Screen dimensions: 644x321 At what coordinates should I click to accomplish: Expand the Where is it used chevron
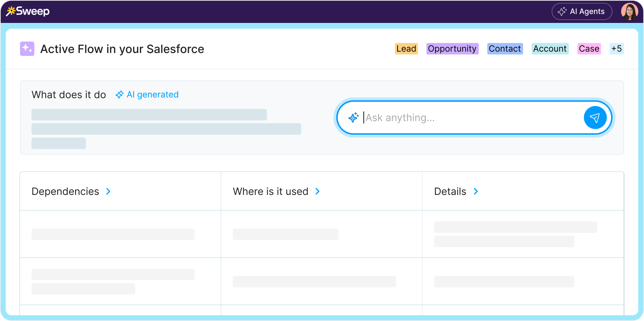(317, 192)
